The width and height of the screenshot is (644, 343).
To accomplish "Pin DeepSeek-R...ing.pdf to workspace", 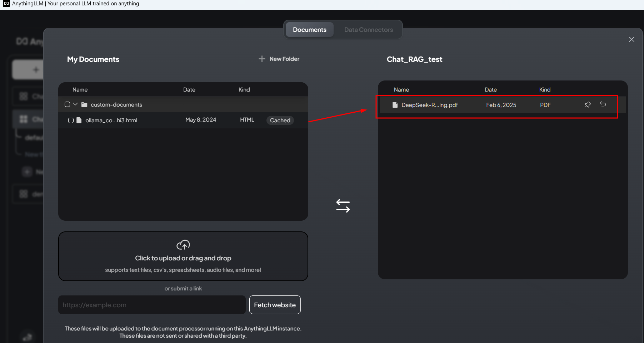I will 588,104.
